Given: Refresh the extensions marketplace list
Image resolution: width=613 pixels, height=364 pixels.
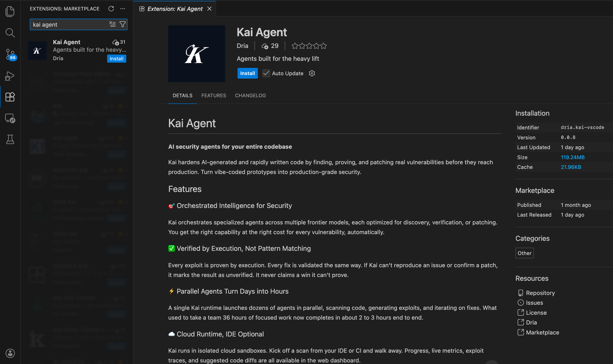Looking at the screenshot, I should (x=111, y=9).
